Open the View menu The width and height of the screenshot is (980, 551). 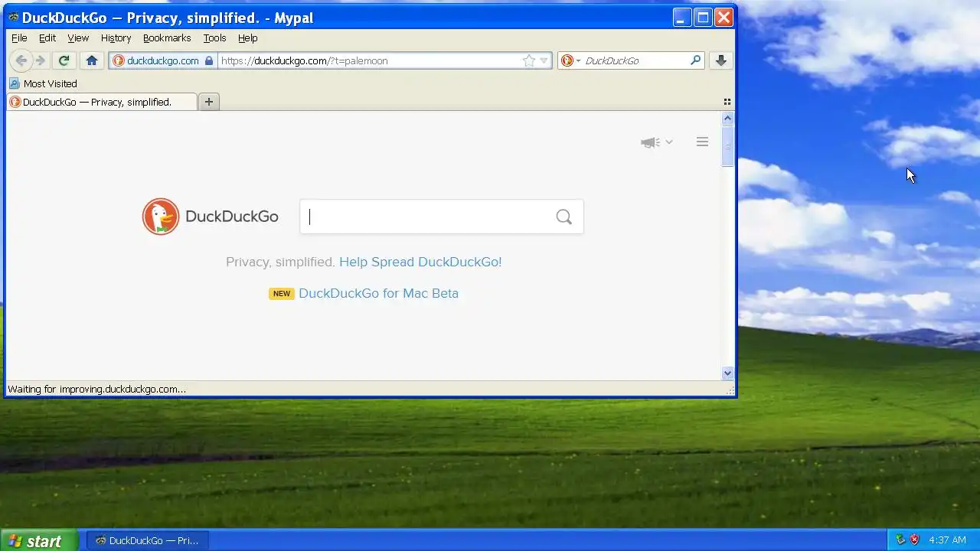(78, 37)
